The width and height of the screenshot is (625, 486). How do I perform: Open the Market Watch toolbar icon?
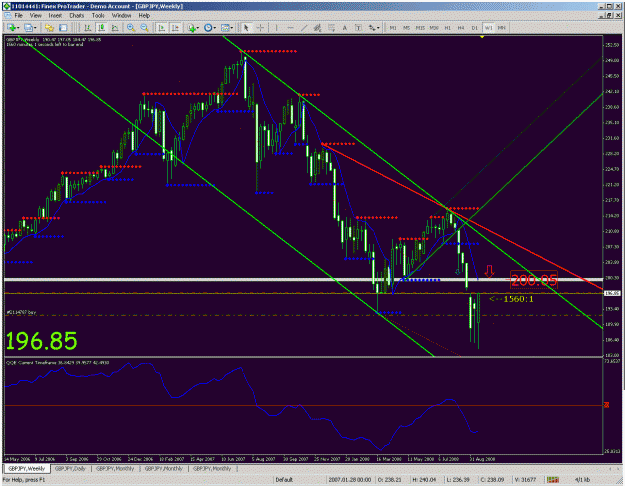[x=49, y=28]
